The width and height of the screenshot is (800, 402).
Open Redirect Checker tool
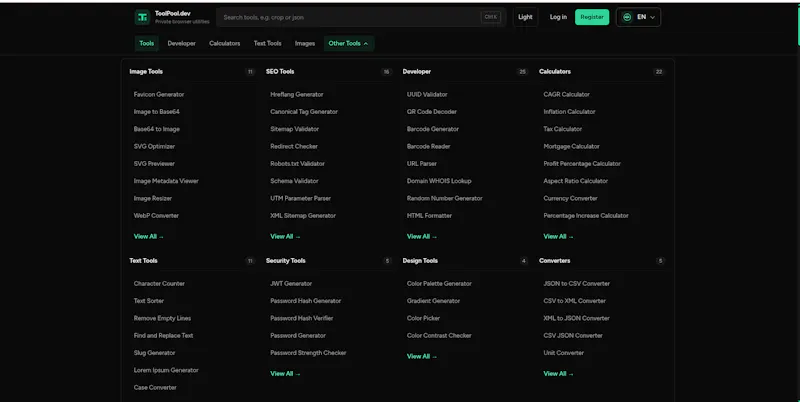click(x=294, y=146)
